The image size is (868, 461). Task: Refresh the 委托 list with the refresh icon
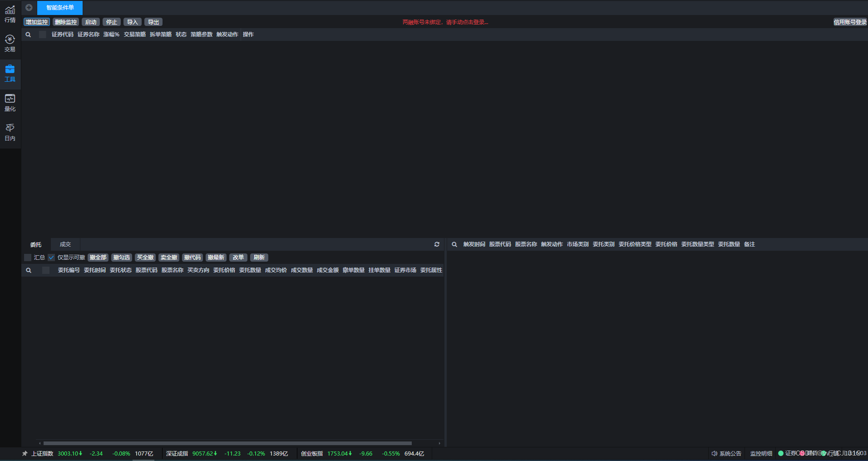click(x=437, y=244)
